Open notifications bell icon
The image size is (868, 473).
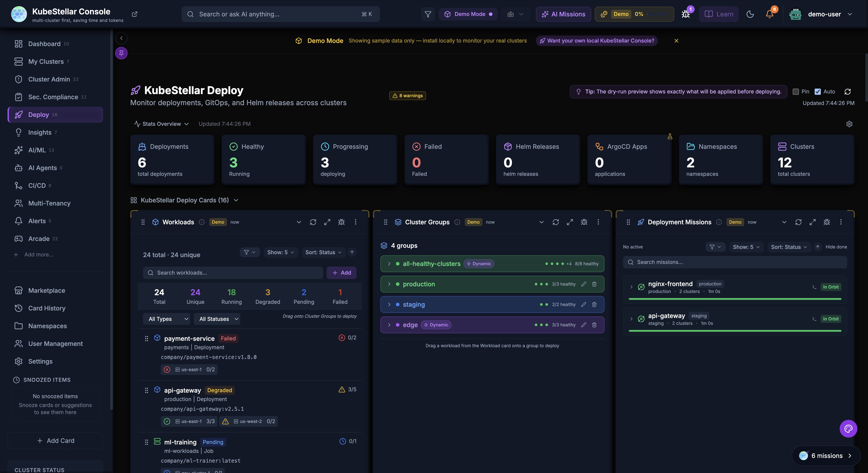[769, 14]
